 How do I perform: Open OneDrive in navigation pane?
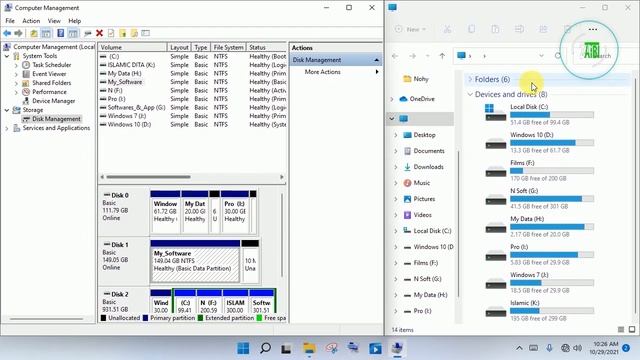click(x=417, y=99)
